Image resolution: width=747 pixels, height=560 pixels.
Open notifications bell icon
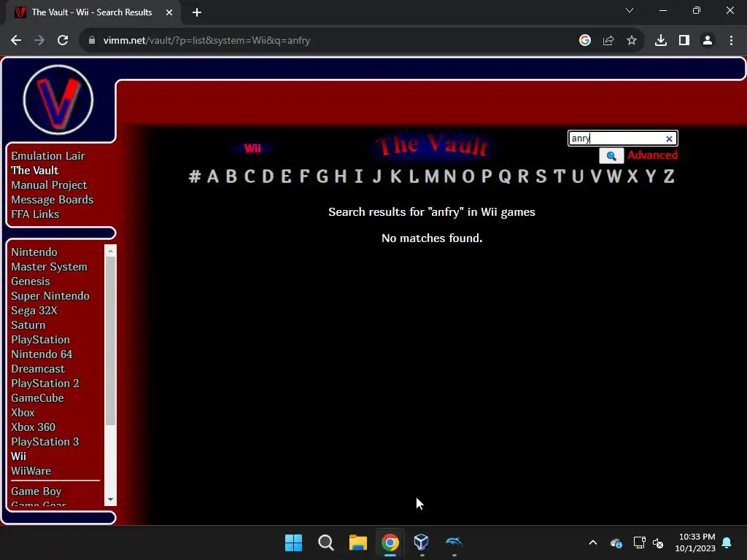click(x=727, y=542)
